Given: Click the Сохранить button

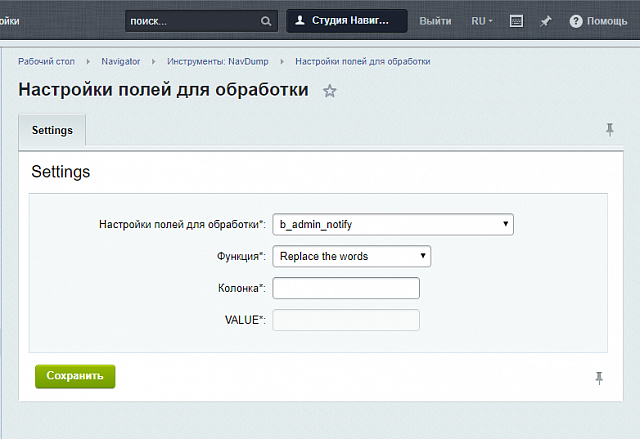Looking at the screenshot, I should [x=75, y=376].
